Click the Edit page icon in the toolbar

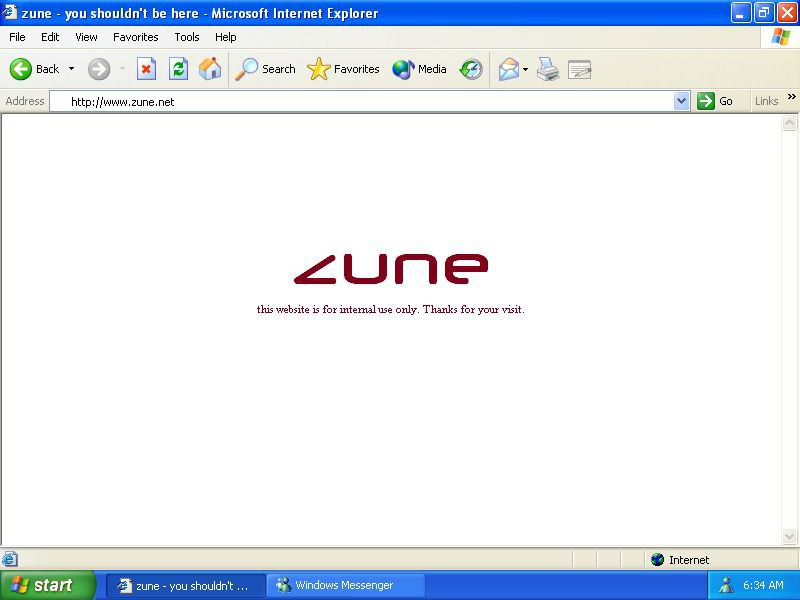[x=580, y=69]
